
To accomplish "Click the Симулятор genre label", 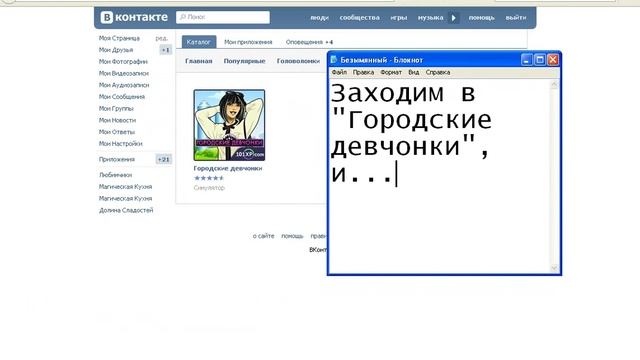I will (209, 188).
